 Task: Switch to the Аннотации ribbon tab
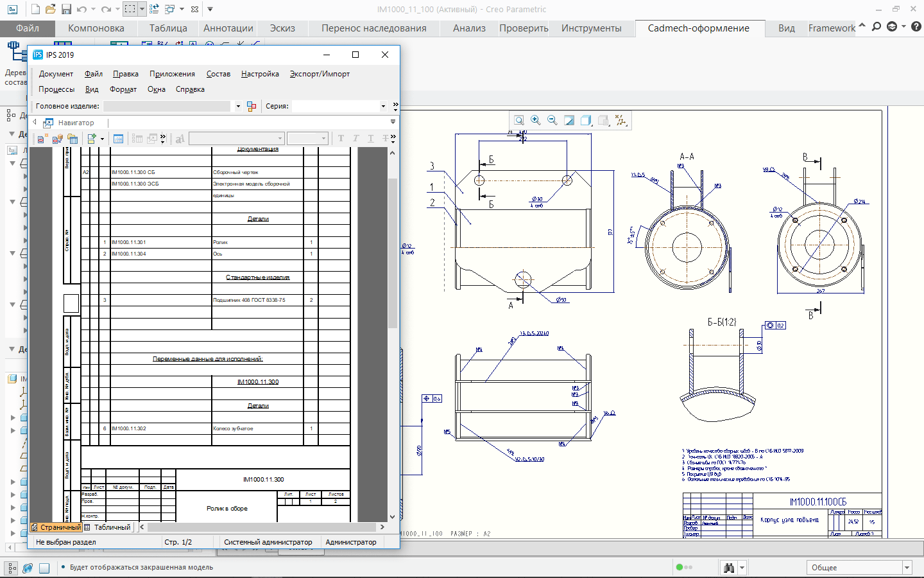click(x=228, y=28)
